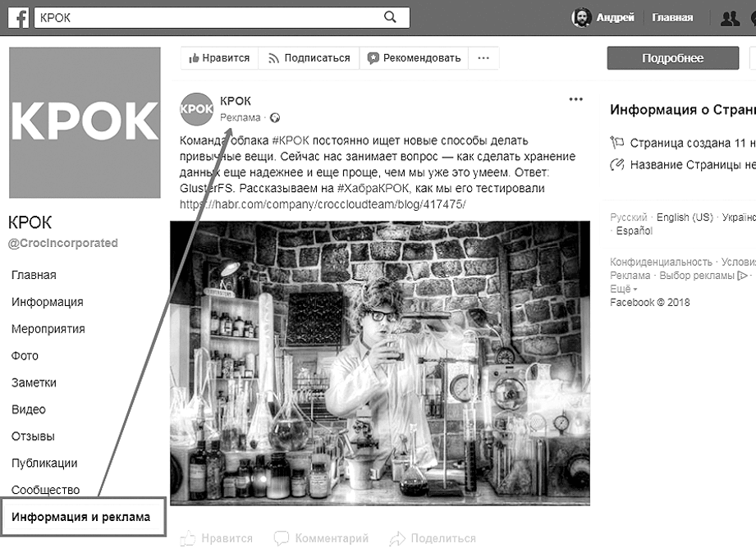Click the #ХабраКРОК hashtag
Image resolution: width=756 pixels, height=553 pixels.
pos(374,189)
